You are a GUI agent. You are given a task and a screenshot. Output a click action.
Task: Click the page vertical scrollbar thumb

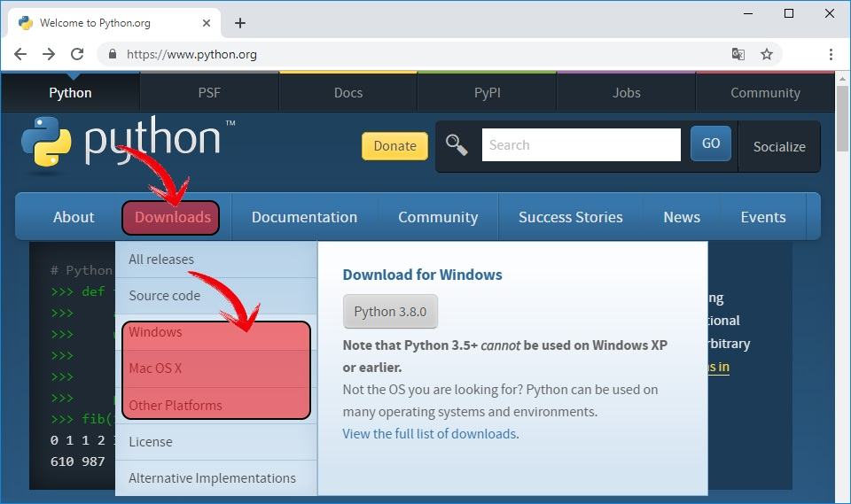(842, 120)
